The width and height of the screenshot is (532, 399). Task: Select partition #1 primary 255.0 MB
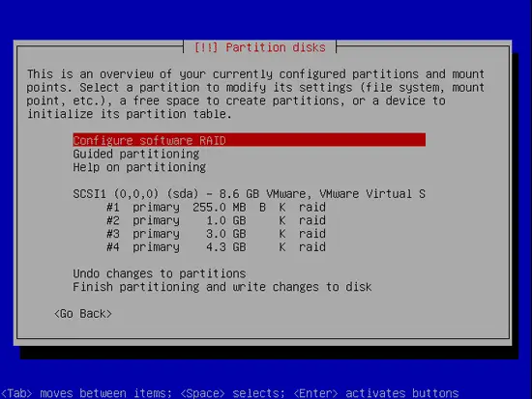tap(216, 207)
